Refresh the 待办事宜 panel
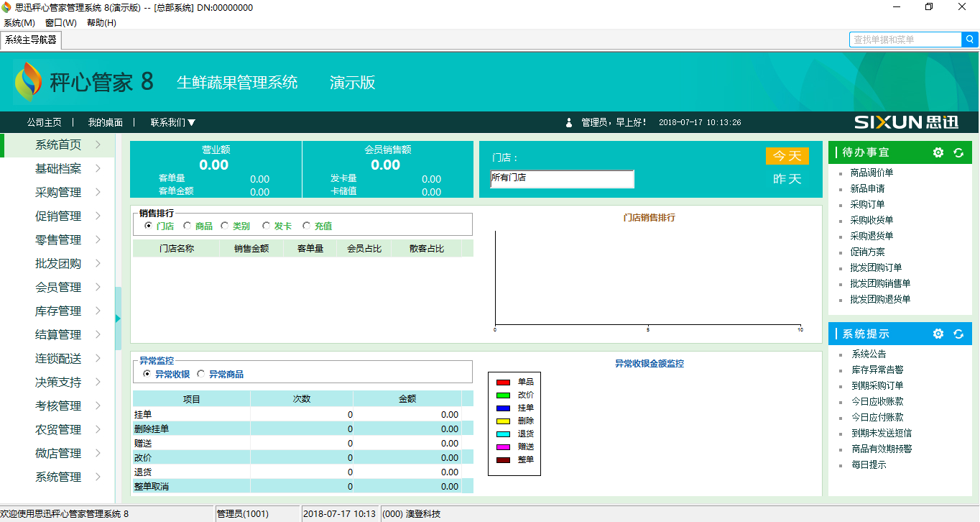Screen dimensions: 980x522 (958, 152)
